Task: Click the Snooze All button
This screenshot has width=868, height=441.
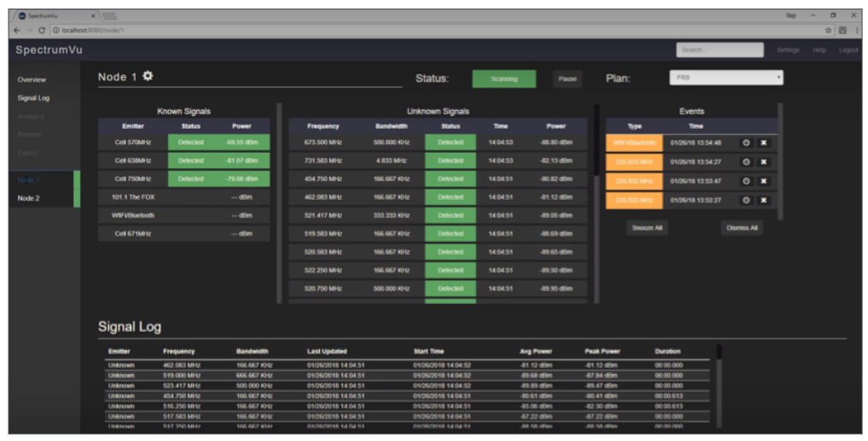Action: coord(647,228)
